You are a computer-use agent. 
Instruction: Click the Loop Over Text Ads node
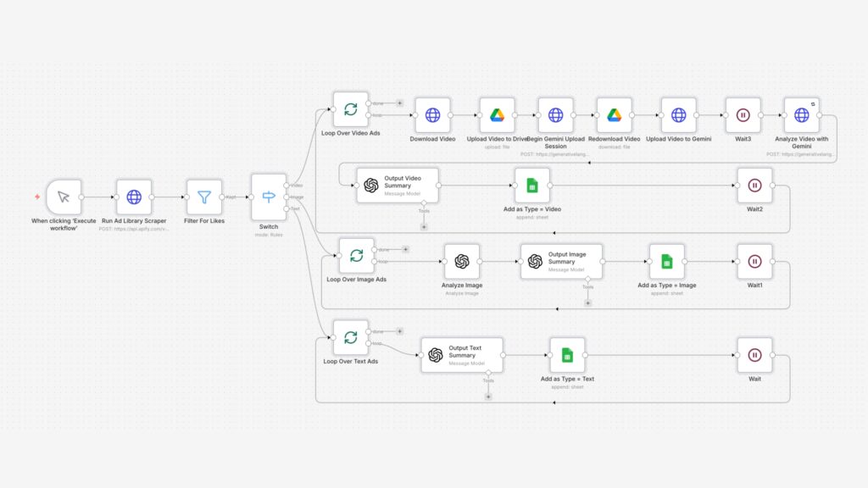350,337
